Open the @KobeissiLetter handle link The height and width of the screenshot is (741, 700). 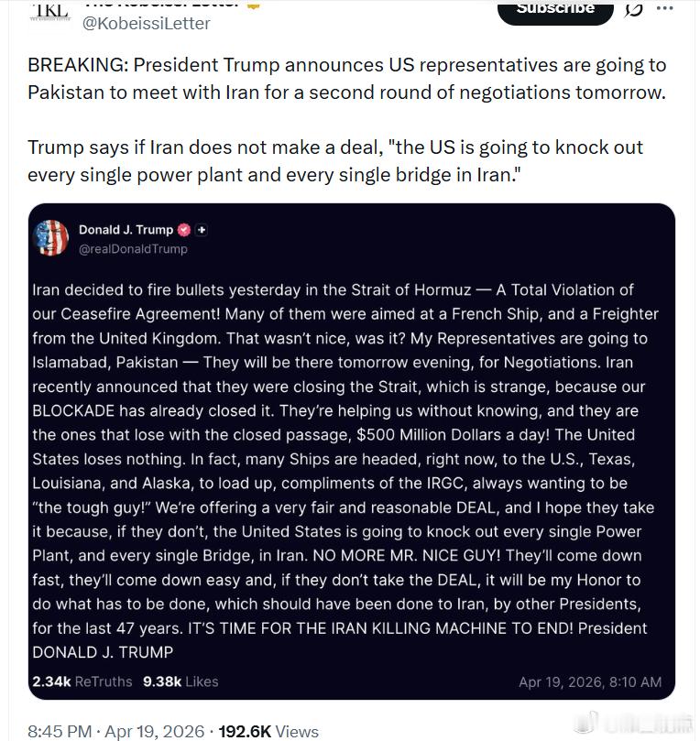pyautogui.click(x=147, y=23)
